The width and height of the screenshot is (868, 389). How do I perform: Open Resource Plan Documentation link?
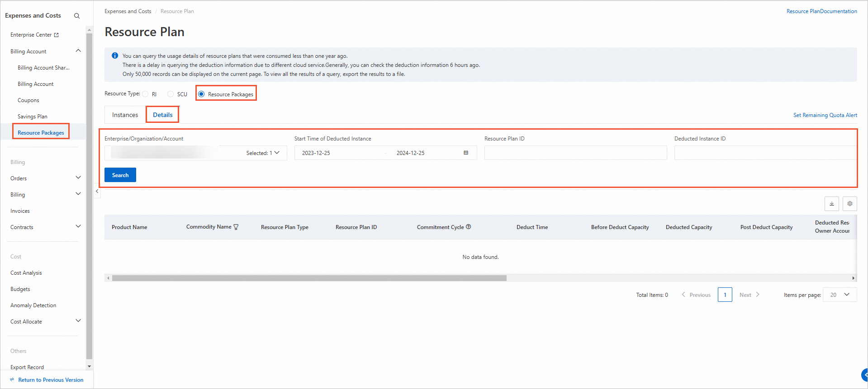click(x=821, y=11)
